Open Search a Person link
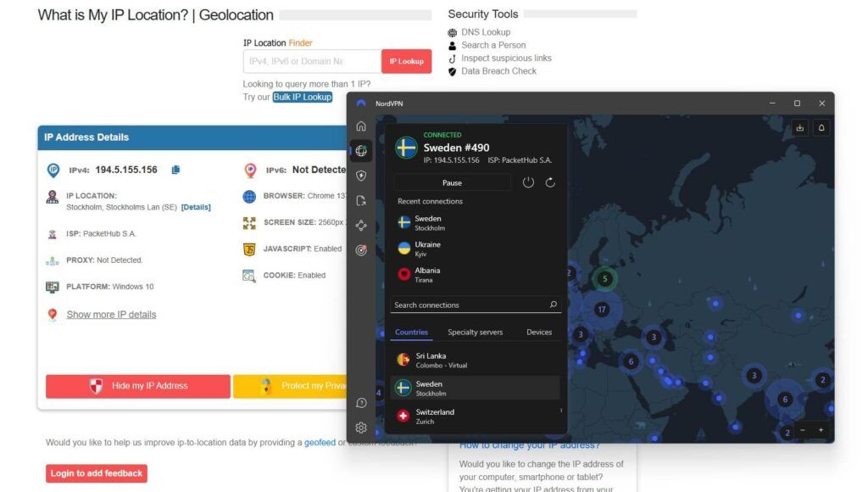This screenshot has height=492, width=868. 494,45
